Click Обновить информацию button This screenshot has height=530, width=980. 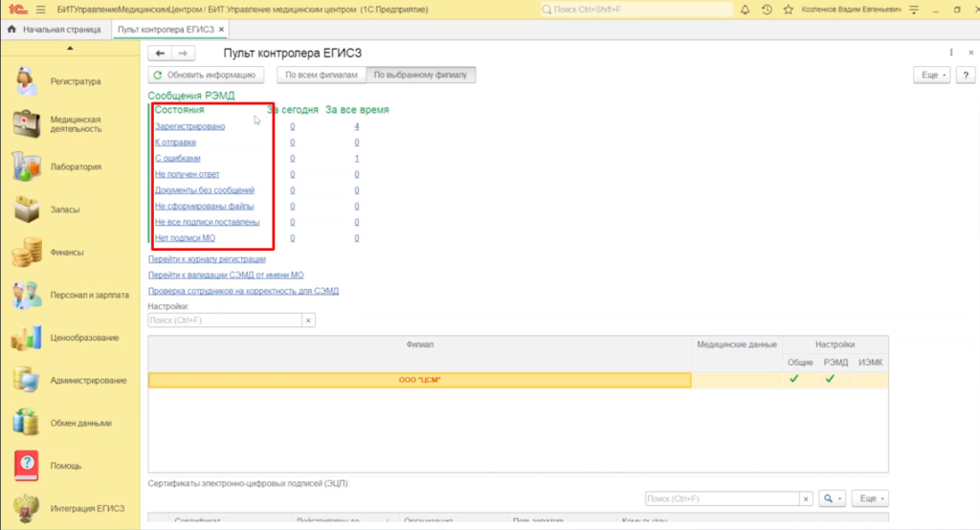point(204,75)
